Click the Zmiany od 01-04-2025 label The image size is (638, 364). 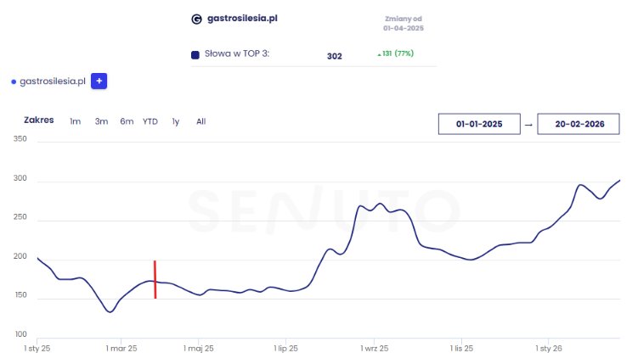(404, 24)
